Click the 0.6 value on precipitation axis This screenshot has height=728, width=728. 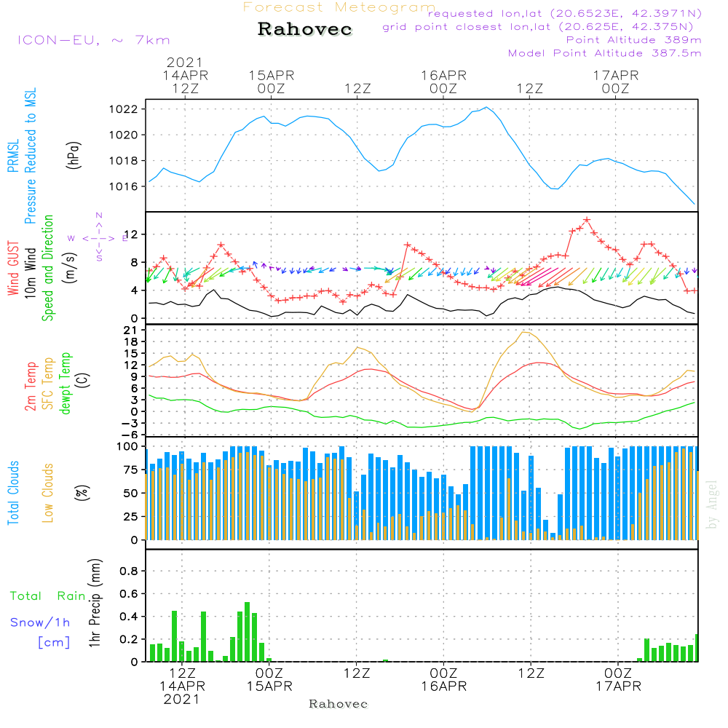coord(129,594)
